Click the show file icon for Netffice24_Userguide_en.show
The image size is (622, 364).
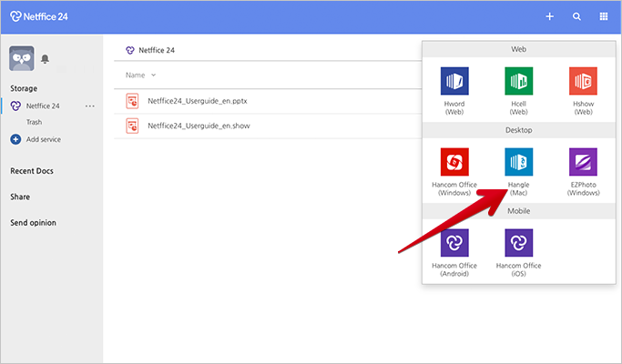pyautogui.click(x=132, y=126)
